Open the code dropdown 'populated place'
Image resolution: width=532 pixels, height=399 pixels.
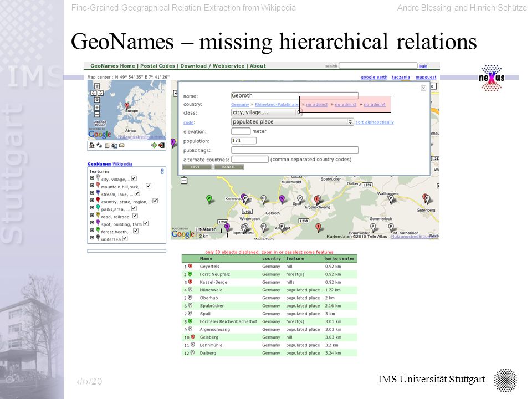293,121
